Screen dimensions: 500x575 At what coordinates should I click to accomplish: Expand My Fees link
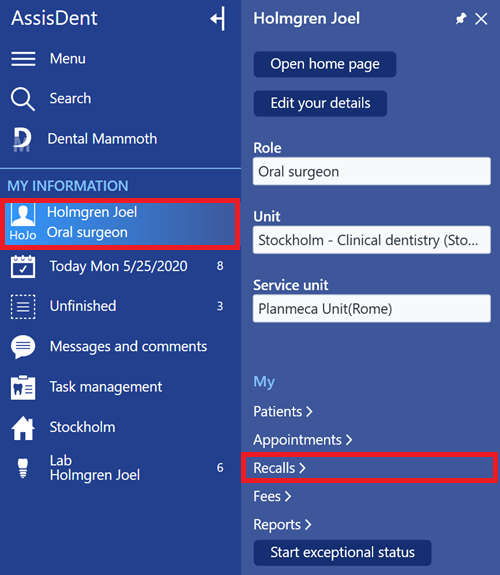[272, 496]
